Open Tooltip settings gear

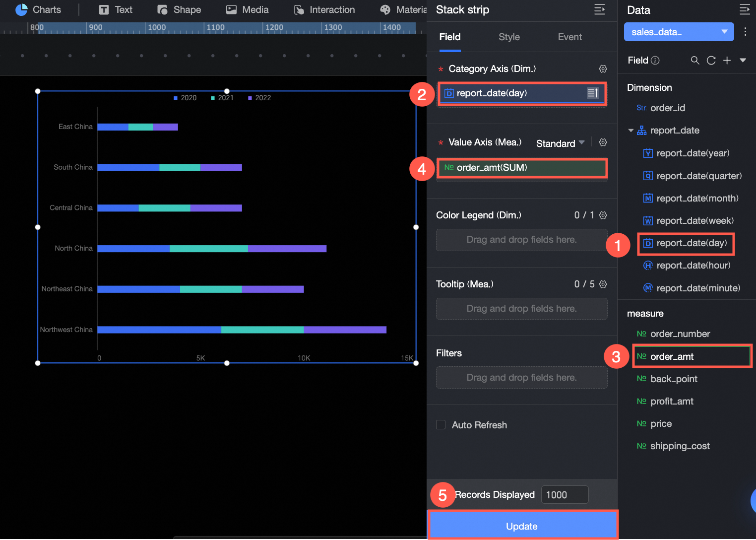603,284
